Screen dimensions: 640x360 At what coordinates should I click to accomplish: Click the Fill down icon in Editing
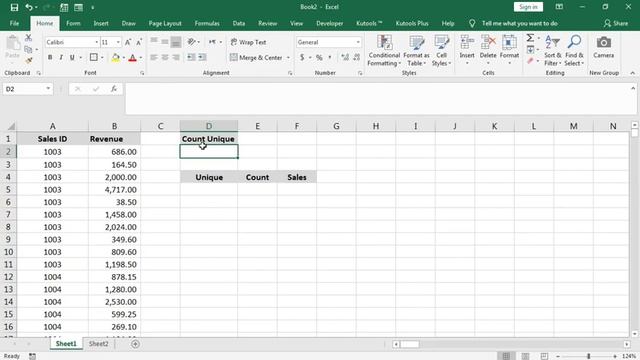530,49
